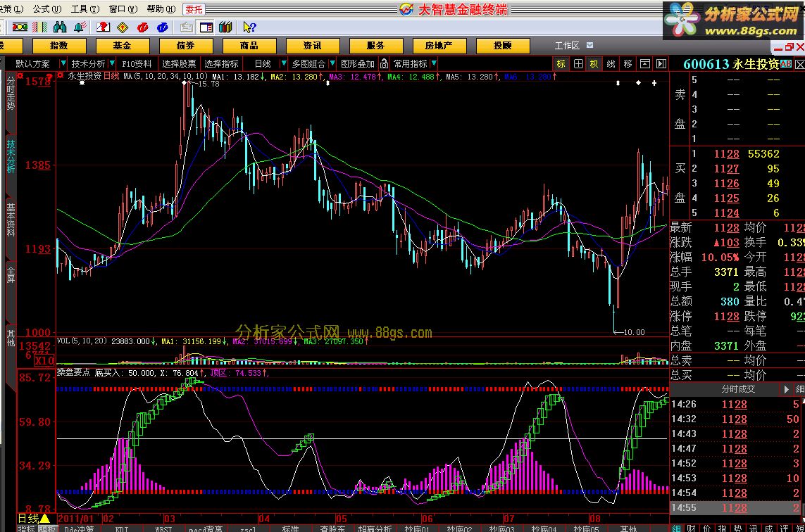
Task: Click the striped red-green bars toolbar icon
Action: pyautogui.click(x=40, y=27)
